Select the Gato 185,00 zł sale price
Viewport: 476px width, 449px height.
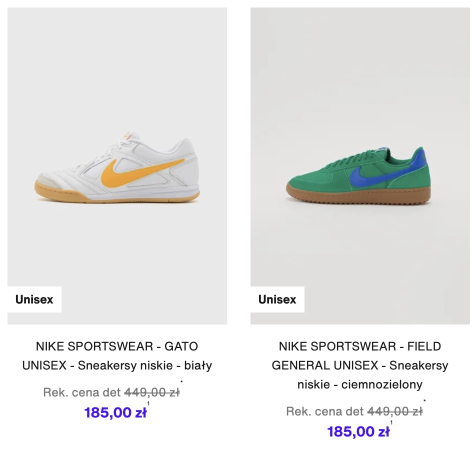(x=115, y=412)
